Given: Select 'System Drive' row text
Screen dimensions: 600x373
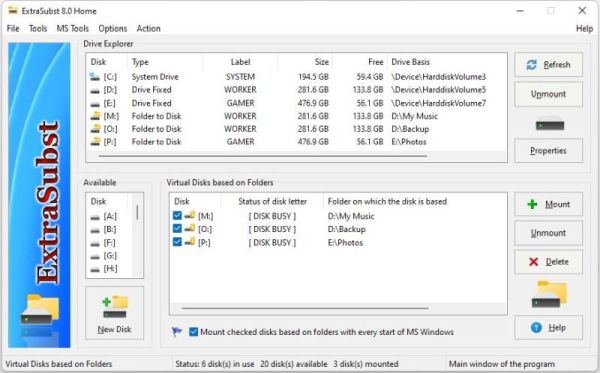Looking at the screenshot, I should point(155,77).
